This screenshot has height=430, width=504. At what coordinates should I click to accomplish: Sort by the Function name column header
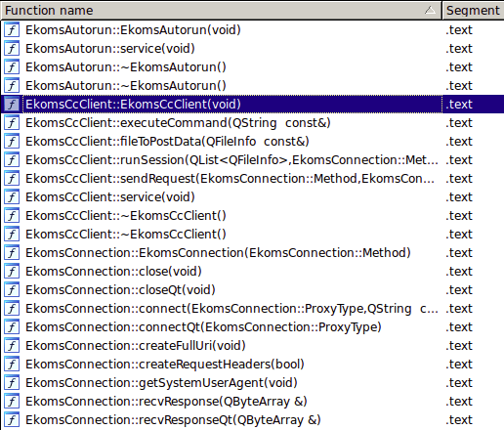tap(221, 11)
